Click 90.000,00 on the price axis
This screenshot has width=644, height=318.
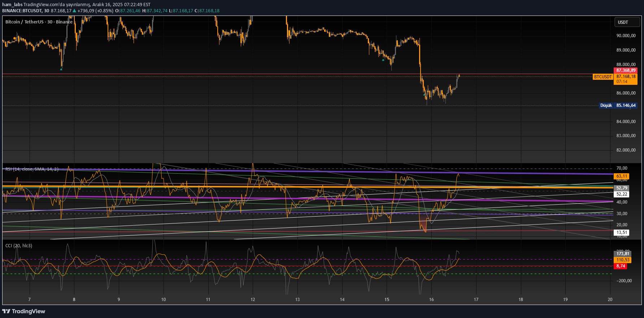click(626, 35)
